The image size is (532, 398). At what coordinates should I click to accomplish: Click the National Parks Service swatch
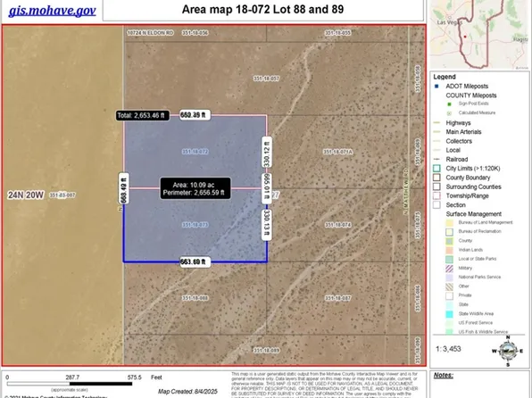449,278
